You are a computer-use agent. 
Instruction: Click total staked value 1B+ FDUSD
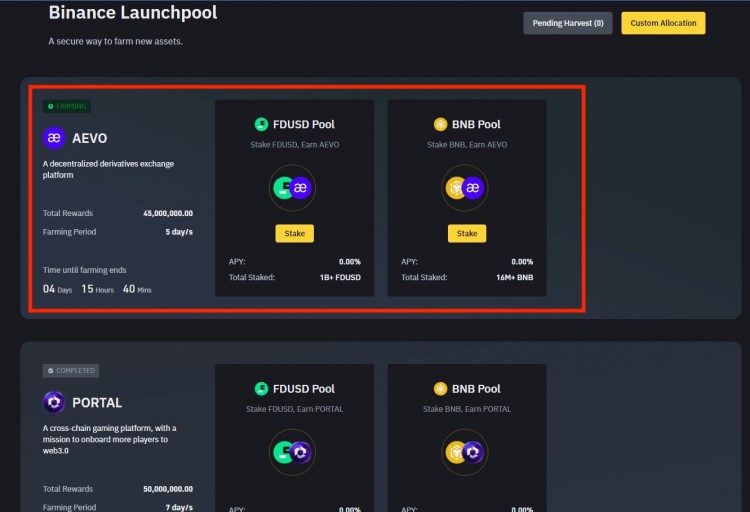pyautogui.click(x=340, y=278)
